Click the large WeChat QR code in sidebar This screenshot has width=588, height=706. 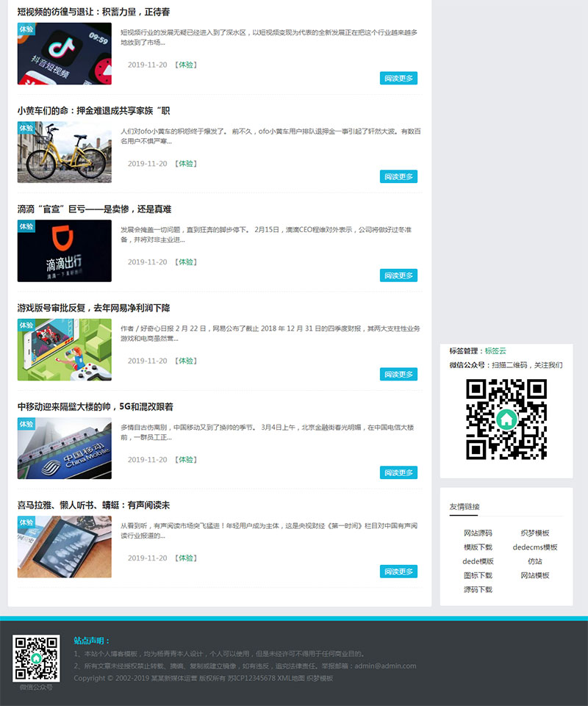(x=506, y=419)
